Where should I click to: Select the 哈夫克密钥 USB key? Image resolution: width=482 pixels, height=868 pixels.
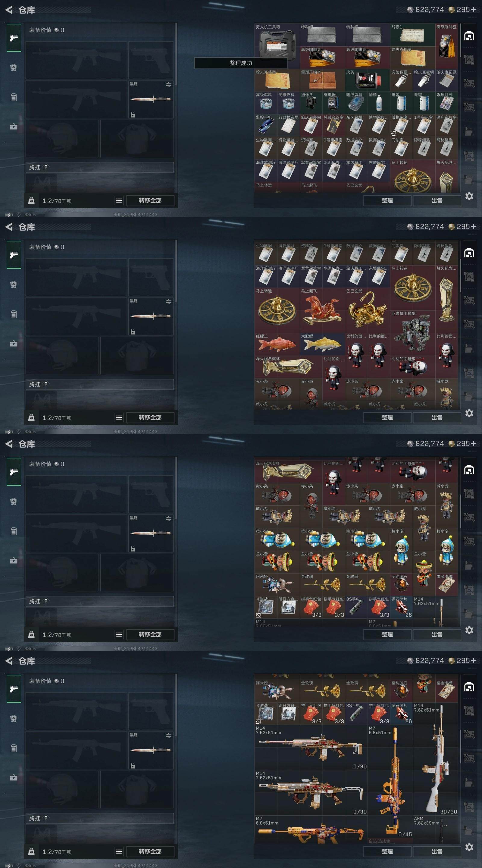(x=424, y=80)
